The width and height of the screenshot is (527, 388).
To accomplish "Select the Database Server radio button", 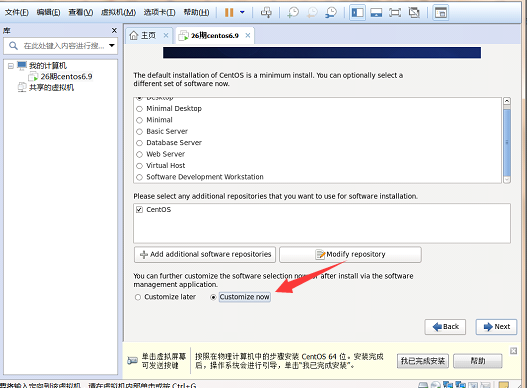I will (139, 143).
